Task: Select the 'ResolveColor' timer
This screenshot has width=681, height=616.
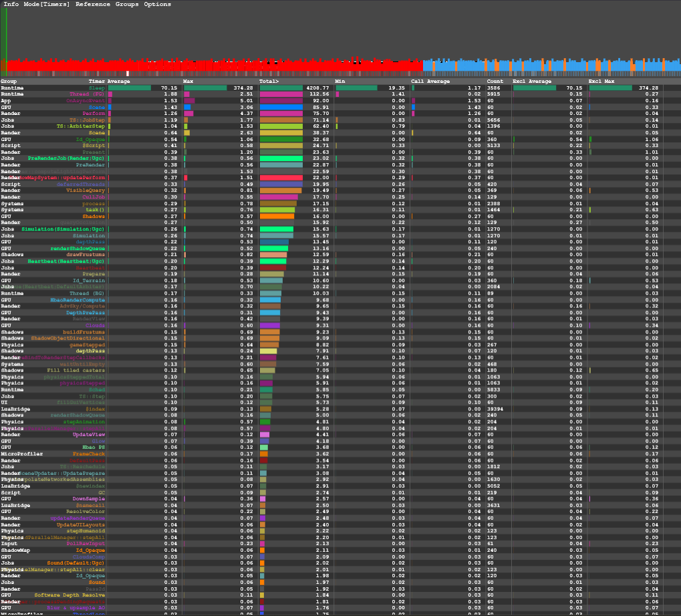Action: (x=86, y=512)
